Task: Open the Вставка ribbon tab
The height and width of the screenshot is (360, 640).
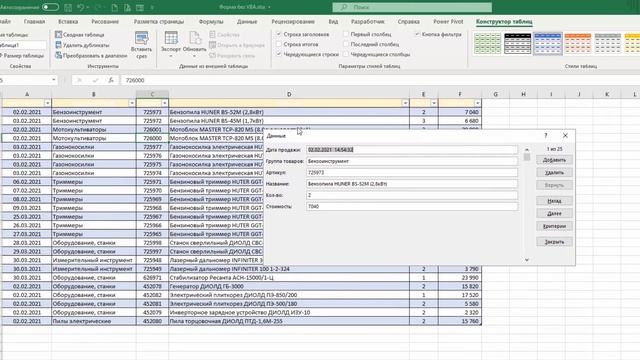Action: (68, 22)
